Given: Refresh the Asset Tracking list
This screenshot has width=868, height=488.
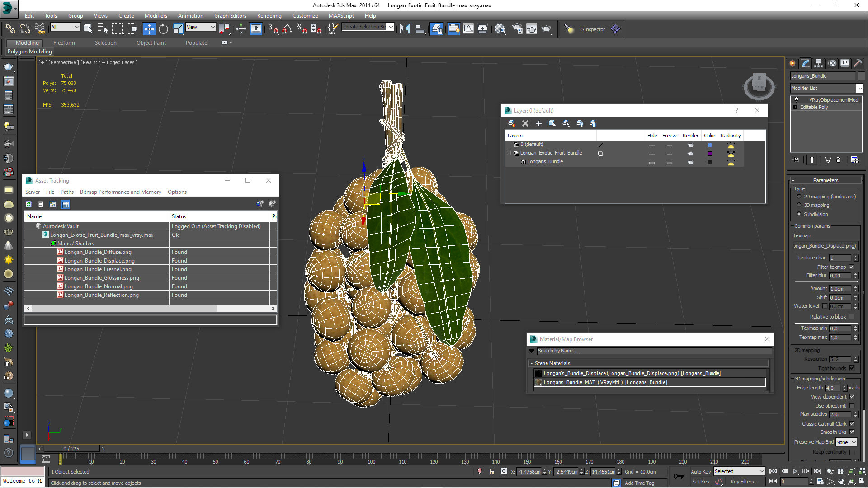Looking at the screenshot, I should tap(28, 204).
